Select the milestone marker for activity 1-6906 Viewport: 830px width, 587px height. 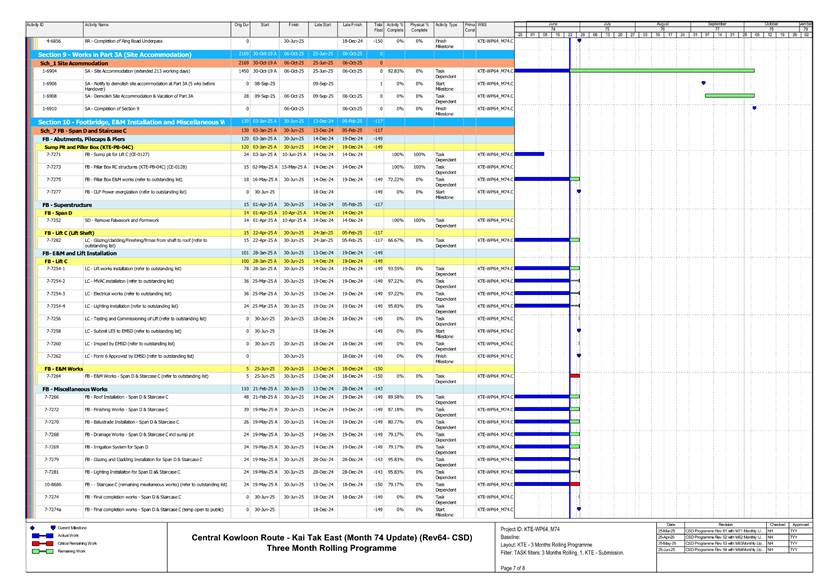pos(703,84)
